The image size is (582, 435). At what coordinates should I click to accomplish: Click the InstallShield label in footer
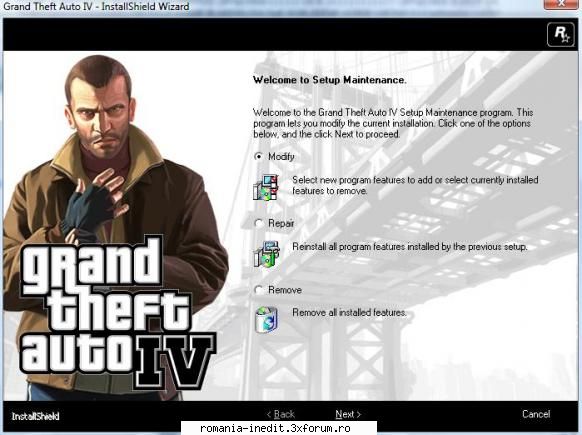(x=36, y=416)
